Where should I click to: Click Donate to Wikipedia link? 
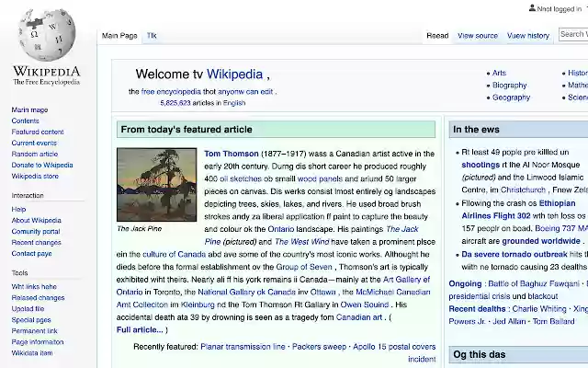[42, 166]
